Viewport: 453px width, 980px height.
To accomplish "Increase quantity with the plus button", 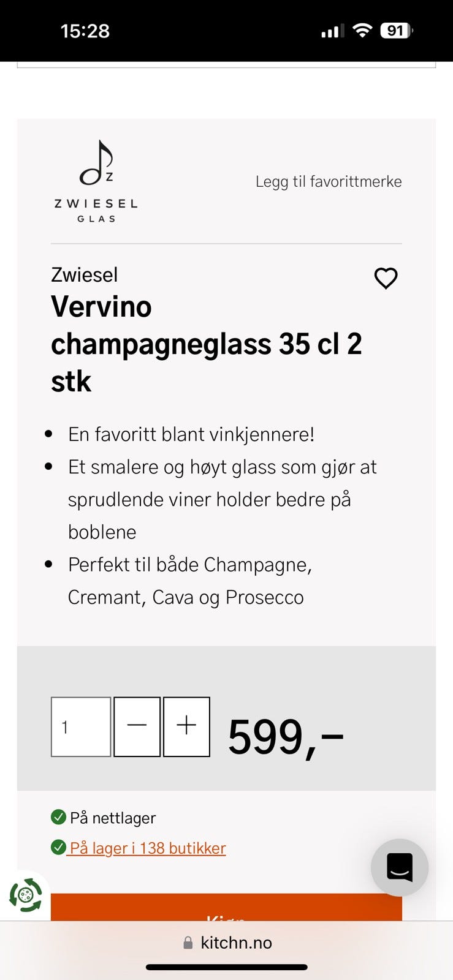I will 186,726.
